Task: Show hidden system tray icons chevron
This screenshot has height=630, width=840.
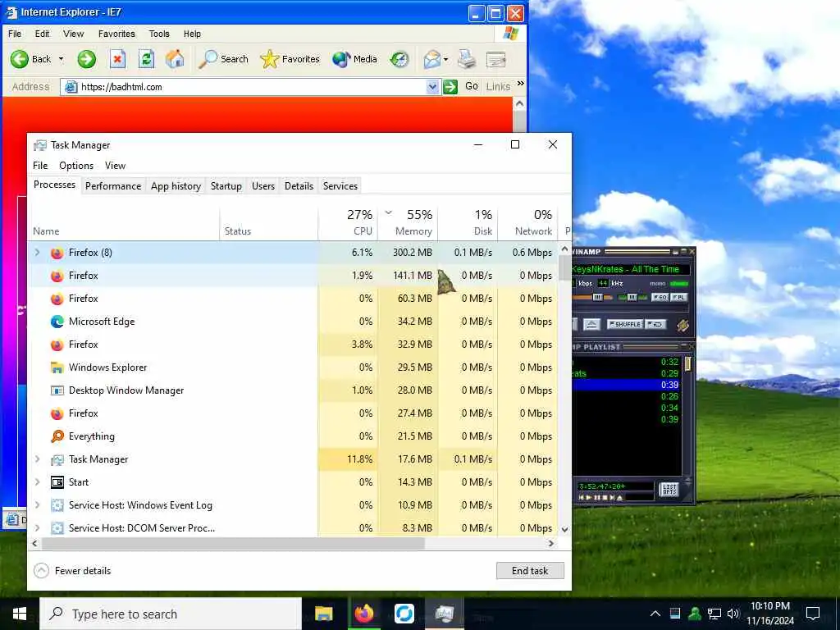Action: [x=655, y=614]
